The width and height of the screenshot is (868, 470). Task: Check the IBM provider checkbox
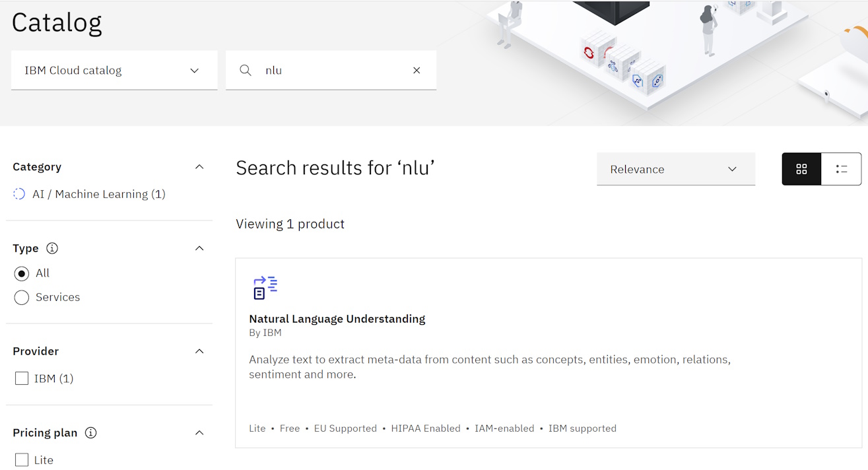pos(22,378)
